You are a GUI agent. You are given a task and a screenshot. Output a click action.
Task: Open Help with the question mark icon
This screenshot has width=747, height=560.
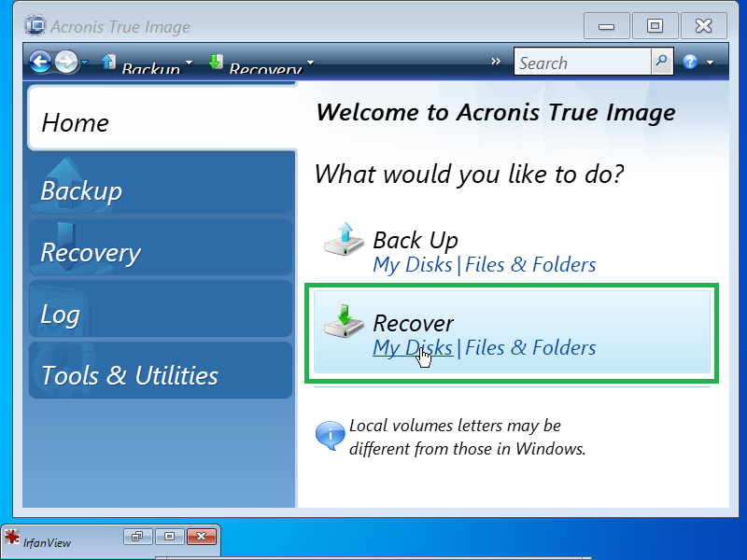690,62
